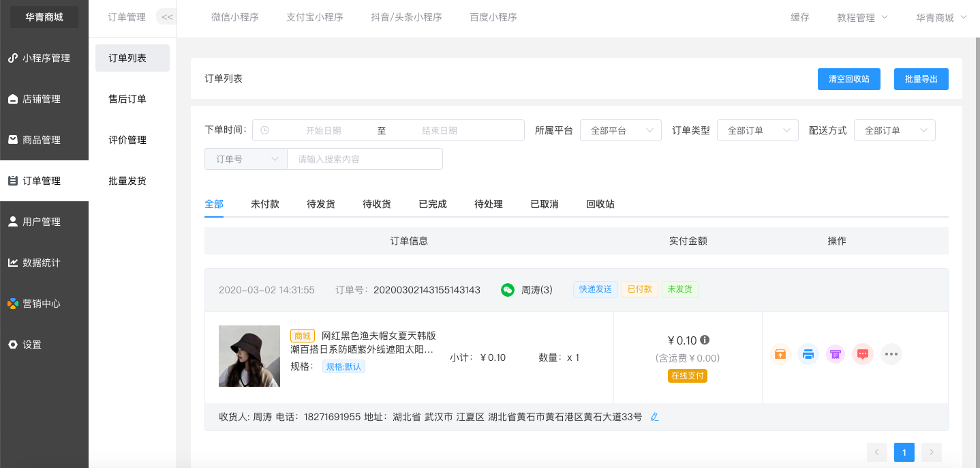Click the orange 商城 tag before product title
The width and height of the screenshot is (980, 468).
[x=303, y=336]
